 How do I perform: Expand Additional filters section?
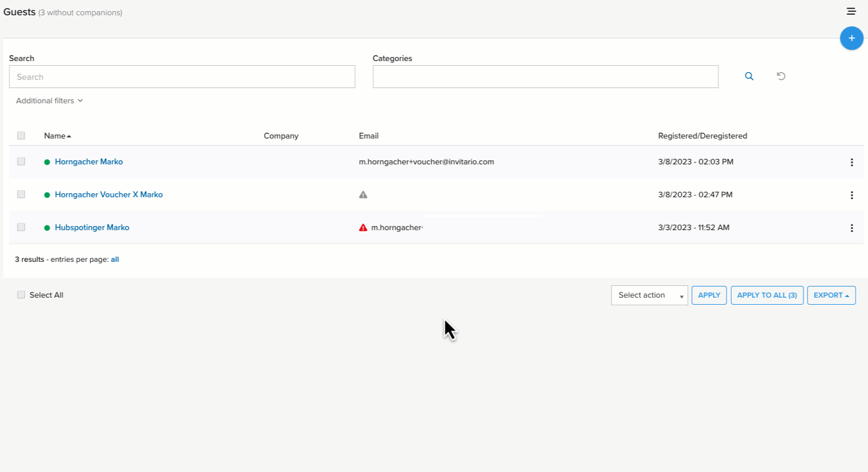tap(49, 101)
